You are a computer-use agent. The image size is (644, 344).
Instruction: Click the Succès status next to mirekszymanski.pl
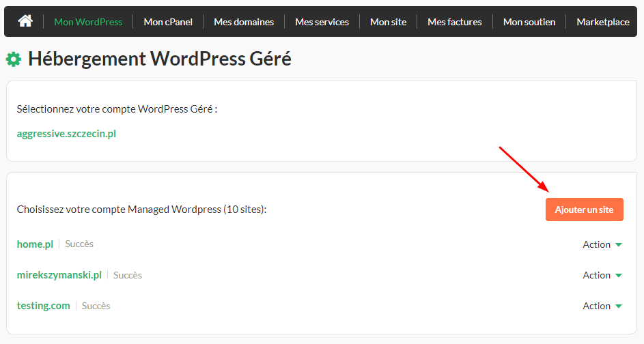tap(128, 275)
